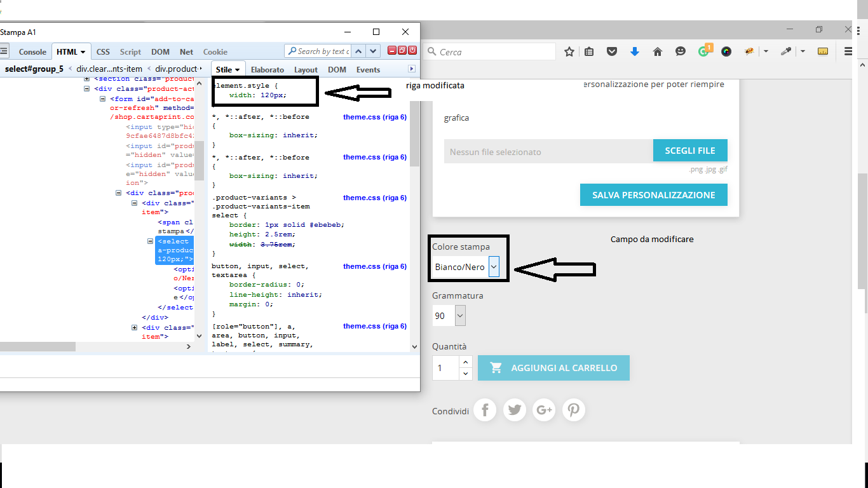This screenshot has height=488, width=868.
Task: Open the Script tab in Firebug
Action: (130, 52)
